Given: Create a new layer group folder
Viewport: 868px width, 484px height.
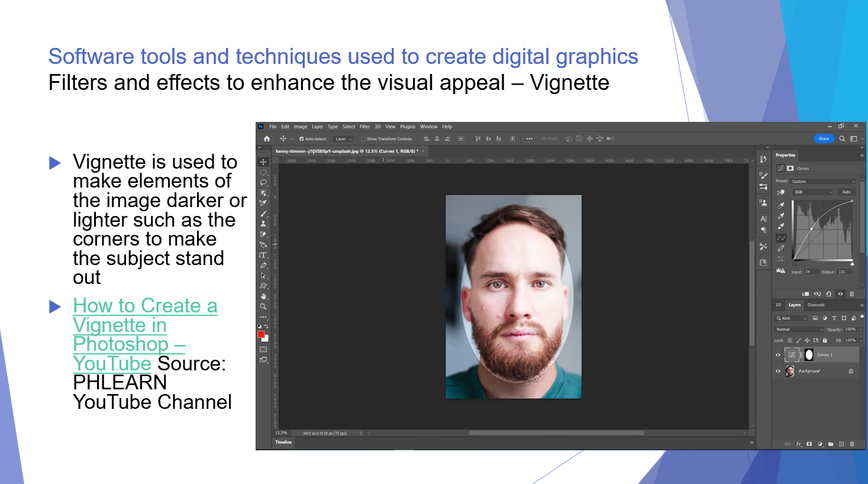Looking at the screenshot, I should [831, 444].
